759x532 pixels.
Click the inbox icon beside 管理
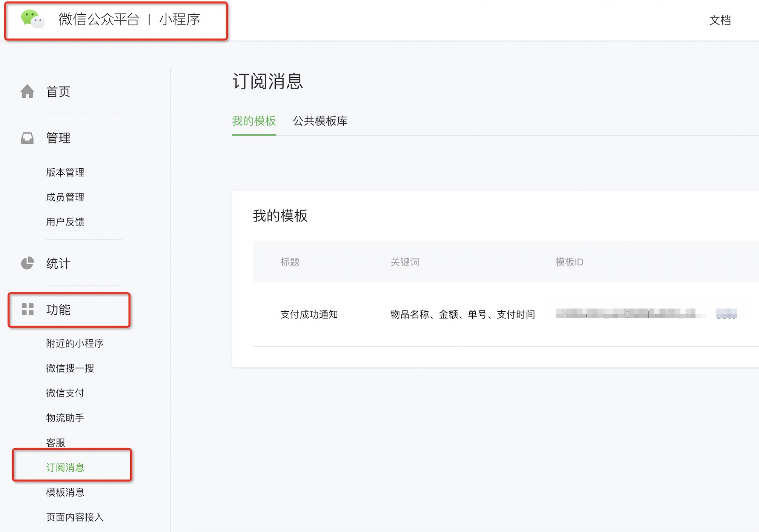[27, 138]
